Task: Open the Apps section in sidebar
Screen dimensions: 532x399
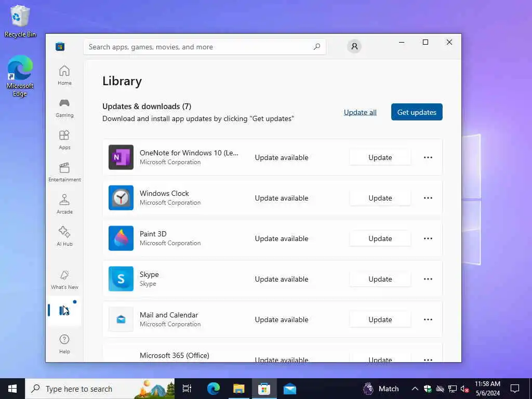Action: [x=64, y=140]
